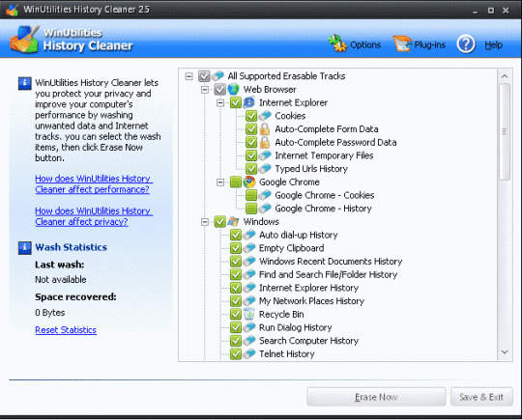Open link about how History Cleaner affects performance
The width and height of the screenshot is (522, 420).
94,183
